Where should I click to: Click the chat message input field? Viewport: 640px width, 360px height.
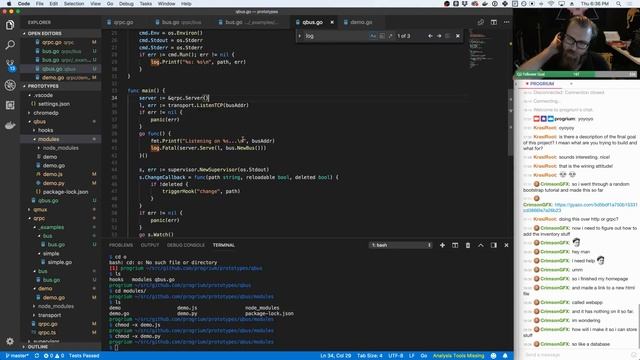576,355
